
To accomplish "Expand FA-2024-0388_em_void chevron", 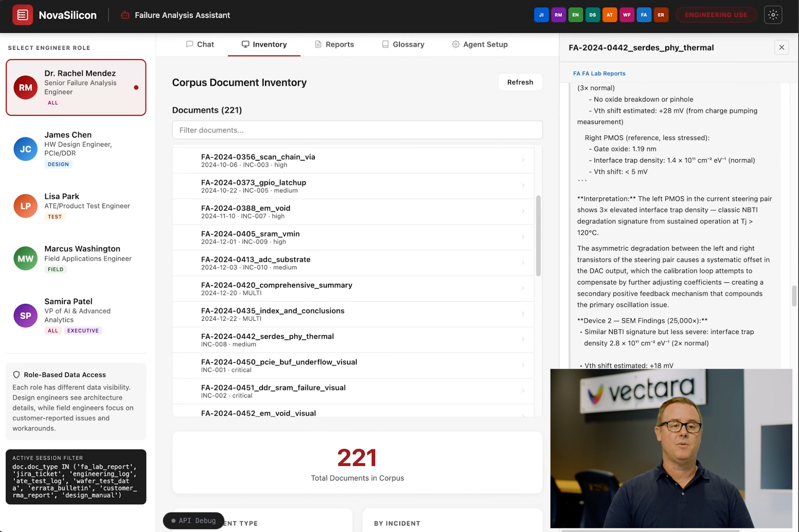I will pyautogui.click(x=523, y=211).
